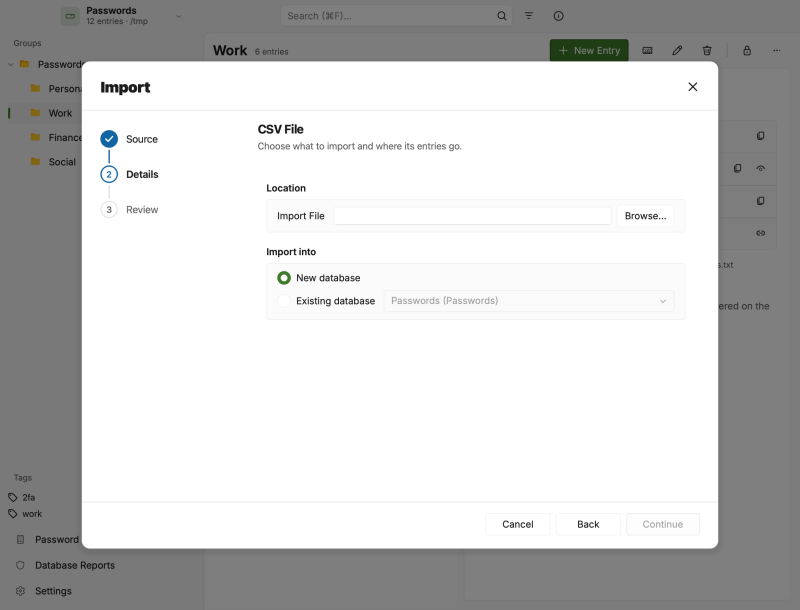Viewport: 800px width, 610px height.
Task: Click the New Entry button
Action: (x=589, y=50)
